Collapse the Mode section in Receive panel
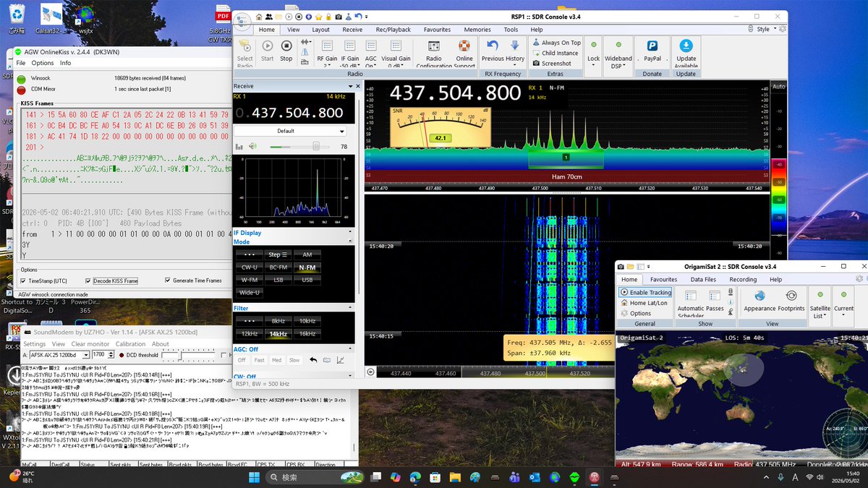The image size is (868, 488). [x=351, y=242]
